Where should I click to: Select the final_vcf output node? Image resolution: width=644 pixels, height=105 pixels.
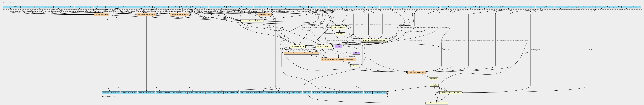click(x=368, y=93)
